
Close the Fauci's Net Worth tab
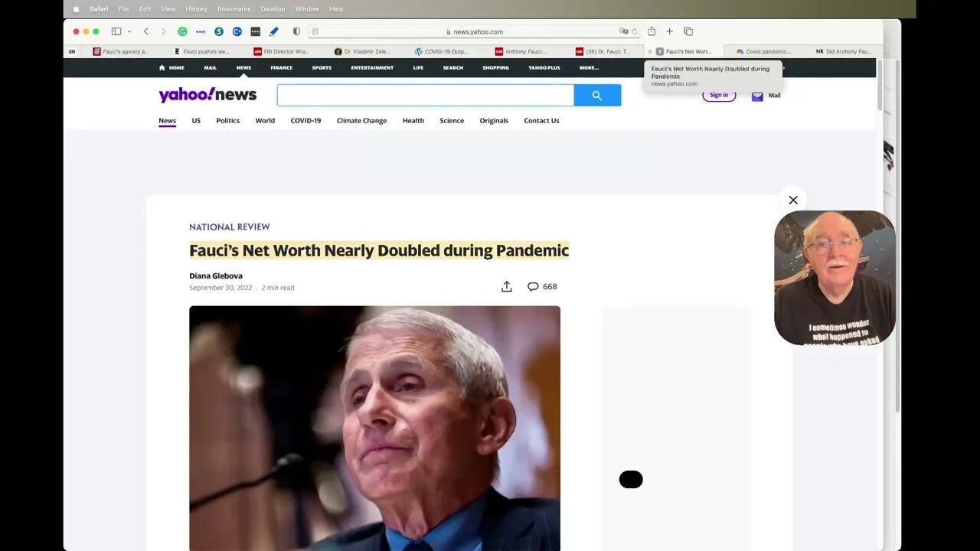pos(650,51)
